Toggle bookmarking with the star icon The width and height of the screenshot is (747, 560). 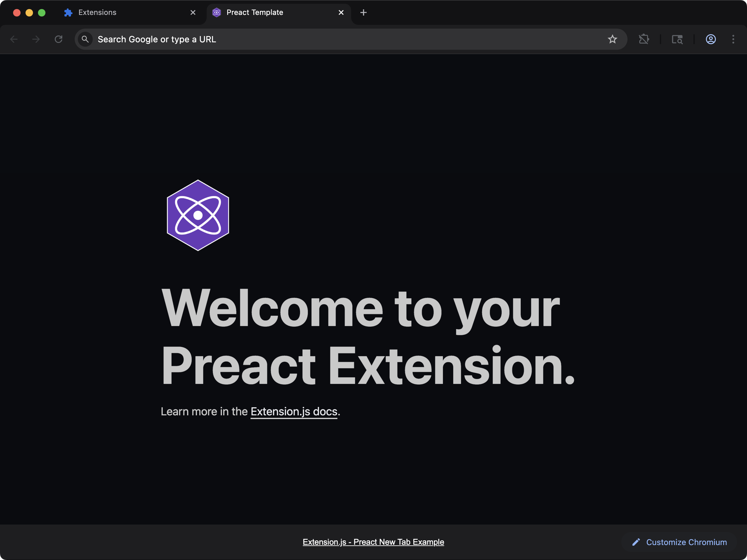(613, 39)
